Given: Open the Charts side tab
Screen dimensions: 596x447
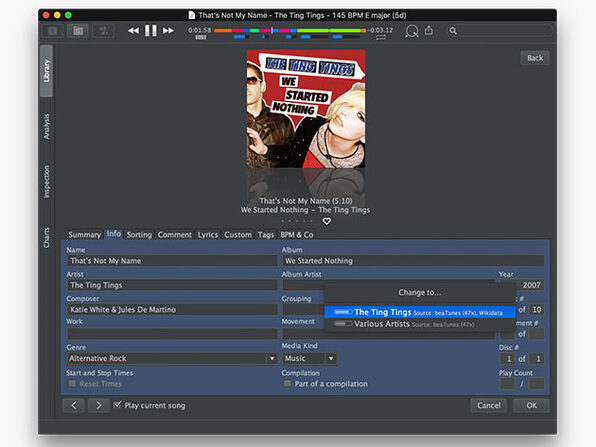Looking at the screenshot, I should pyautogui.click(x=46, y=238).
